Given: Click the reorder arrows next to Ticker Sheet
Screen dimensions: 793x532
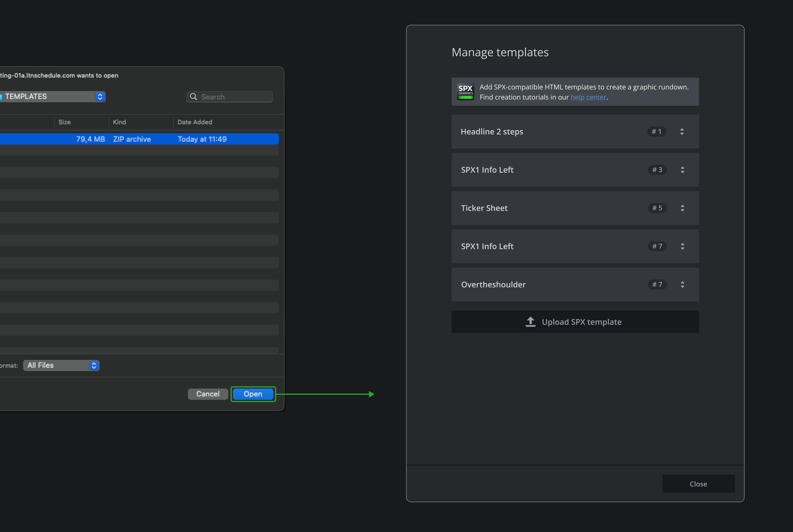Looking at the screenshot, I should click(682, 208).
